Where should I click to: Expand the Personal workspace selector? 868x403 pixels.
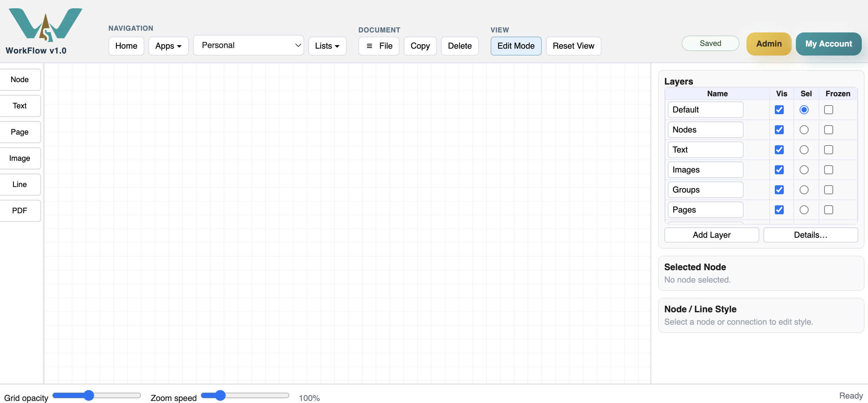point(249,45)
